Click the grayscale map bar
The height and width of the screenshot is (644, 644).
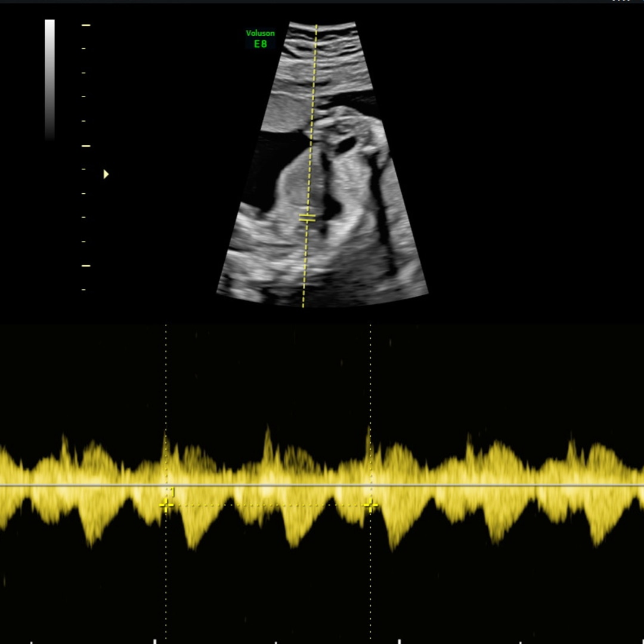coord(49,79)
